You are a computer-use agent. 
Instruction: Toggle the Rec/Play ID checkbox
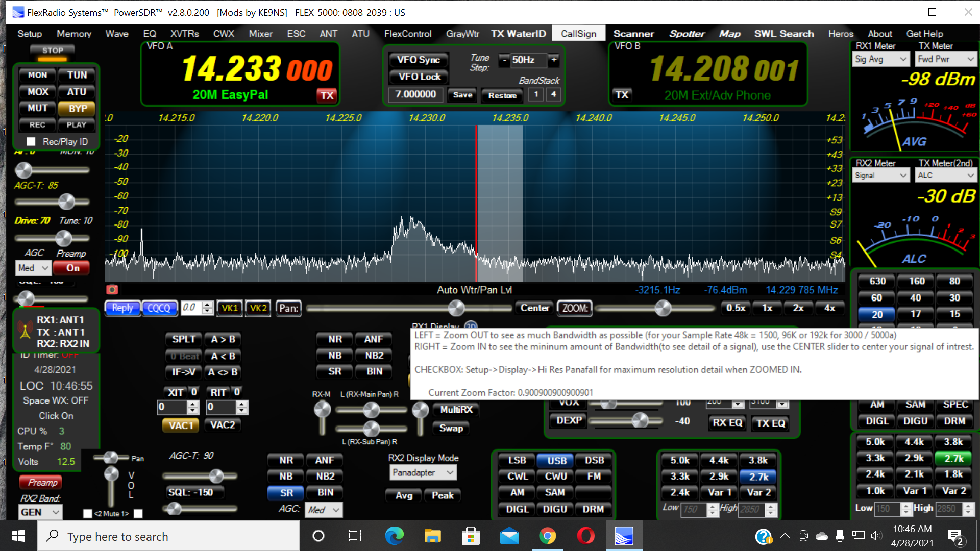click(x=31, y=141)
